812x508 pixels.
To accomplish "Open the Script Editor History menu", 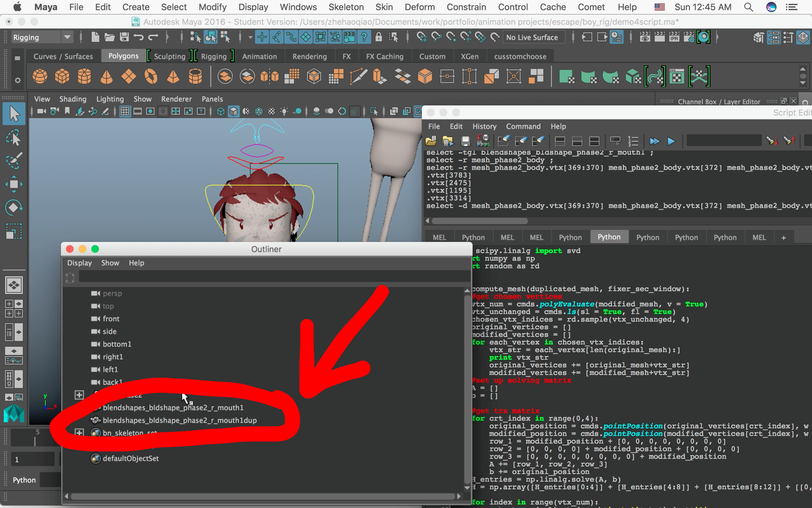I will coord(484,126).
